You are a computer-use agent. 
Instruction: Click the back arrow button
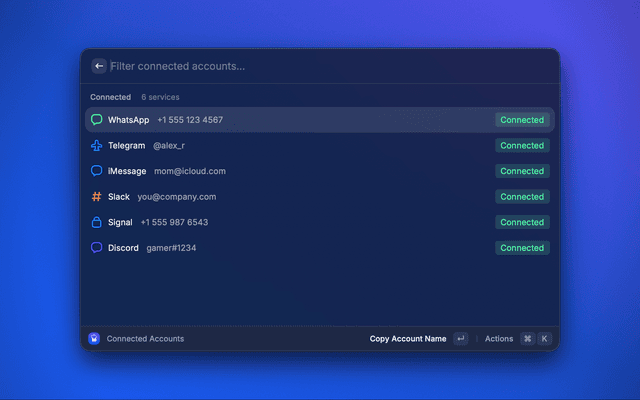[x=98, y=66]
